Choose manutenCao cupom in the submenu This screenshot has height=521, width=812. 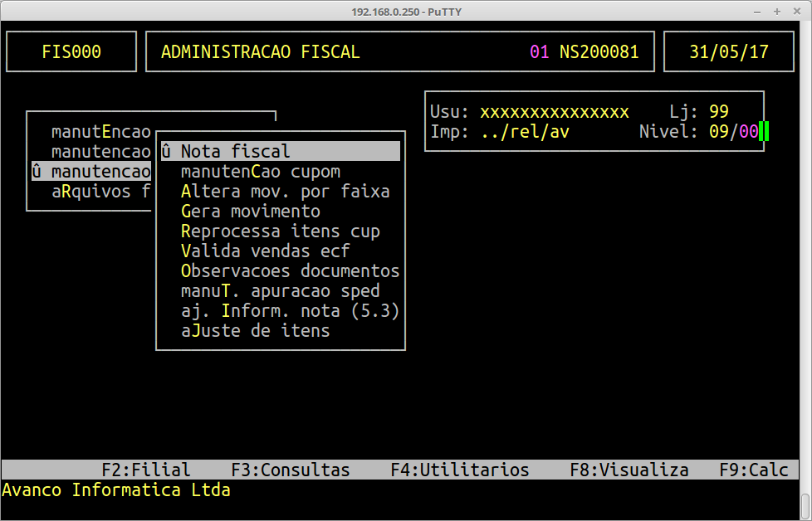point(261,172)
